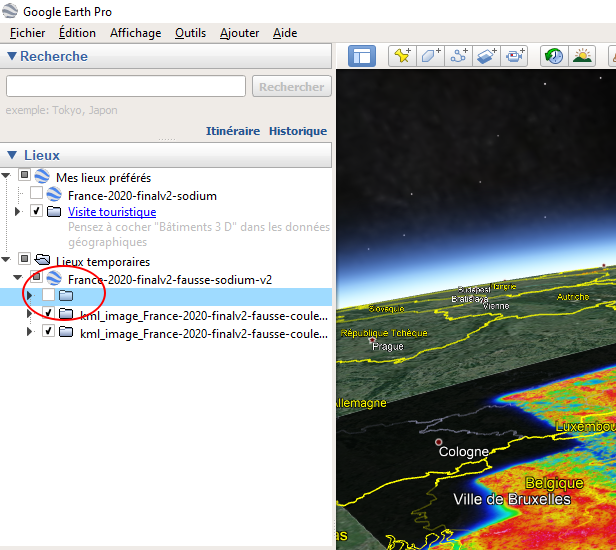Click the globe icon beside France-2020-finalv2-sodium
616x550 pixels.
(x=54, y=194)
